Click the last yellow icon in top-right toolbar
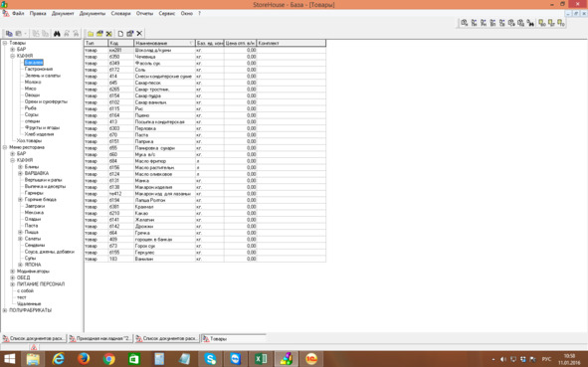 pyautogui.click(x=560, y=23)
